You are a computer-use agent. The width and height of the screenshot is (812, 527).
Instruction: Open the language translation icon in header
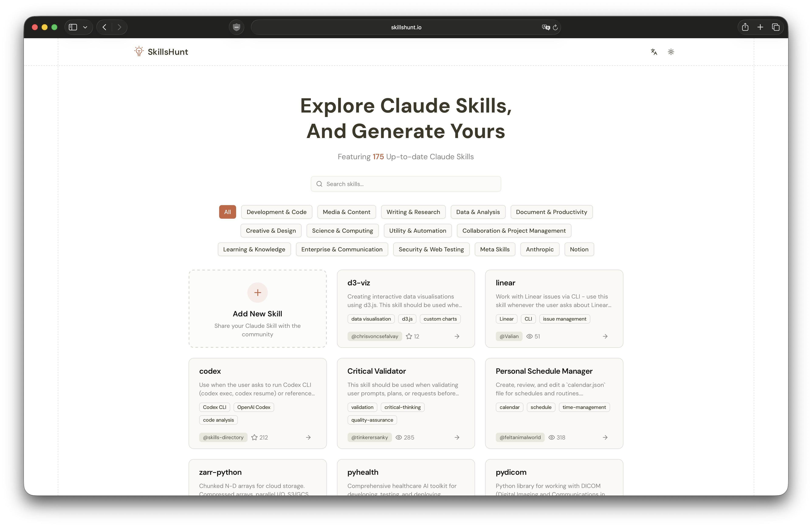654,52
